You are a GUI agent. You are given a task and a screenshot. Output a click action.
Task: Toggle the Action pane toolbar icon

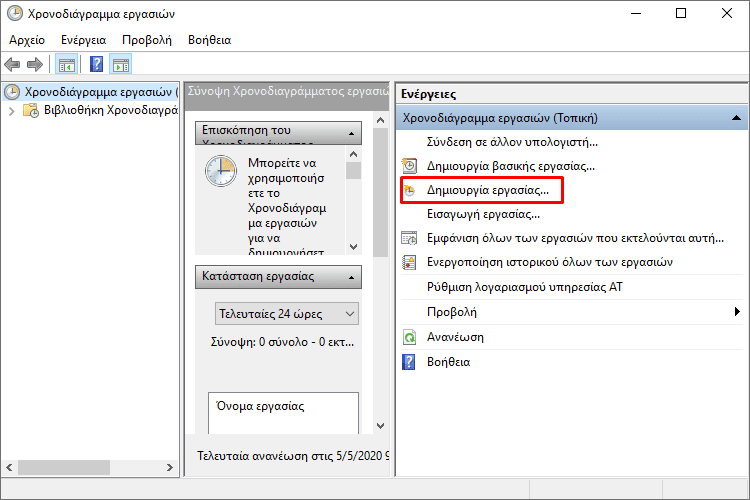121,65
